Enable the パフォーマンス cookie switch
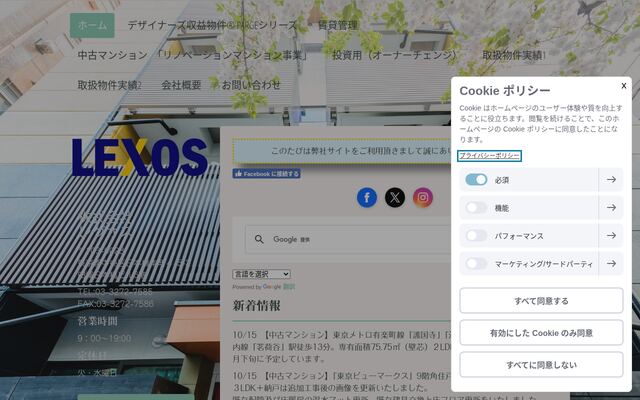 (476, 236)
